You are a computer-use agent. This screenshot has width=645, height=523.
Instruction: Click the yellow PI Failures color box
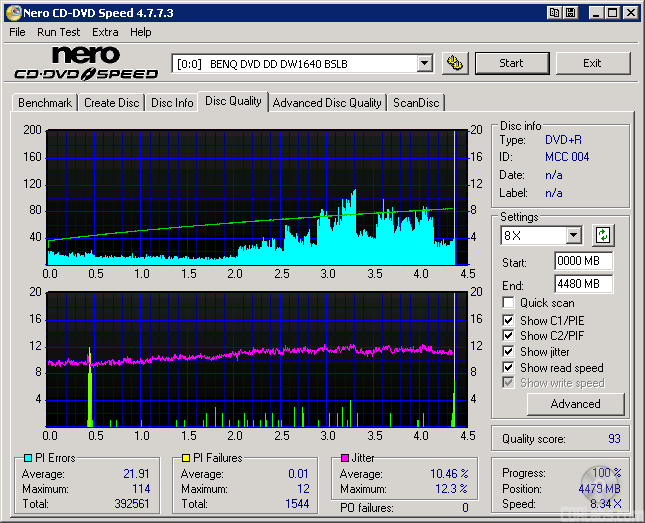click(x=185, y=458)
